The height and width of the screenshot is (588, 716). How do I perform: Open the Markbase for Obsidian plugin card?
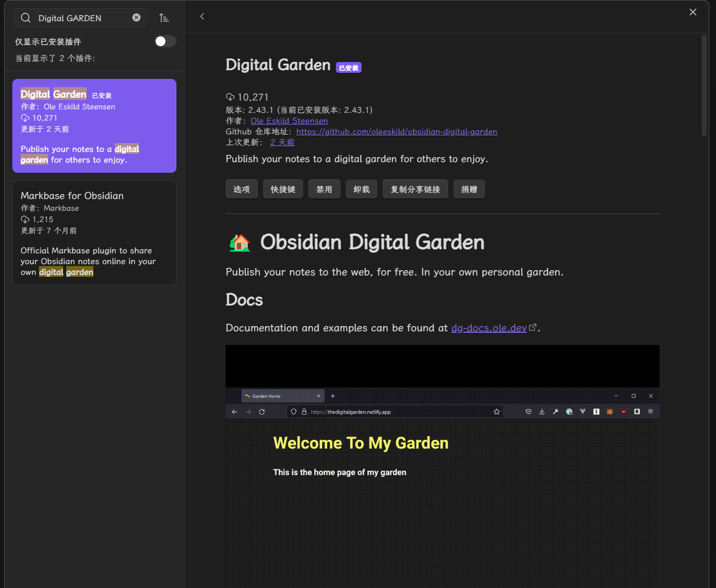click(94, 233)
